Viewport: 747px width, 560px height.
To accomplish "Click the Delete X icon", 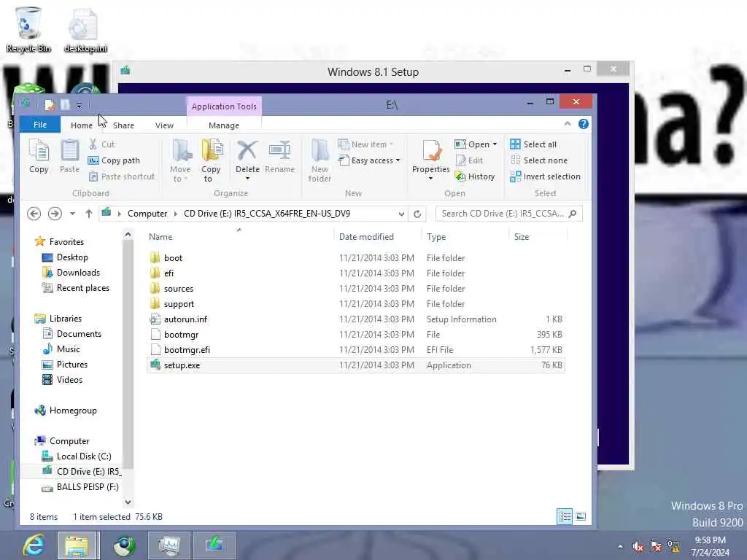I will click(248, 151).
